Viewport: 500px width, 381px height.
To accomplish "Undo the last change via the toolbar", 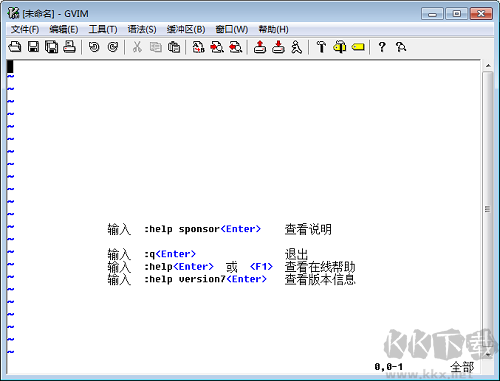I will pyautogui.click(x=94, y=47).
